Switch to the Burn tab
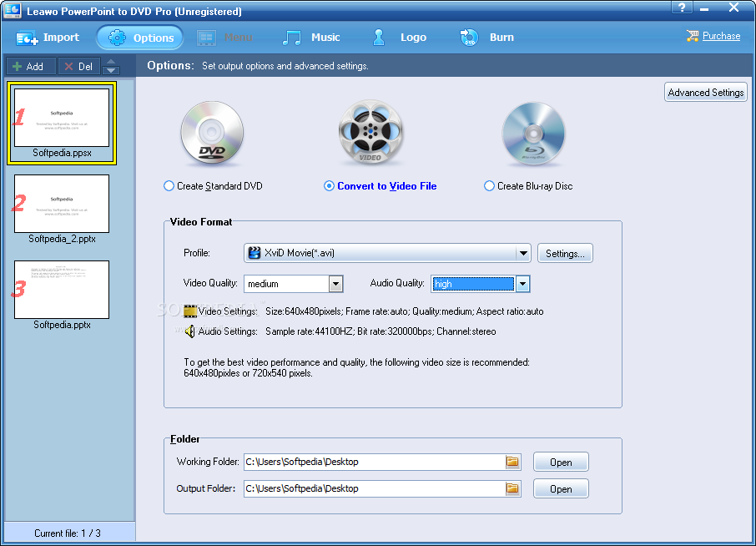Viewport: 756px width, 546px height. click(x=487, y=37)
